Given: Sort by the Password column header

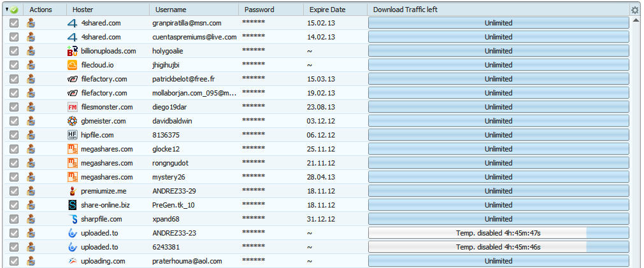Looking at the screenshot, I should (x=271, y=10).
